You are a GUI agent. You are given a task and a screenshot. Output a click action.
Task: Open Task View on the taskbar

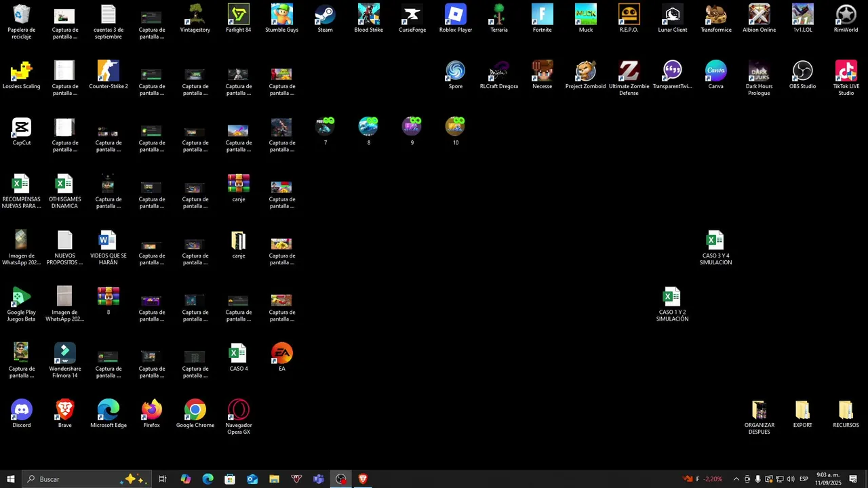point(163,479)
